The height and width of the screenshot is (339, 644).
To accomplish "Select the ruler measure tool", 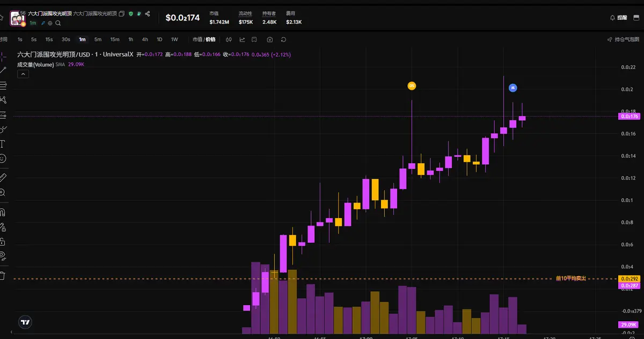I will [3, 177].
